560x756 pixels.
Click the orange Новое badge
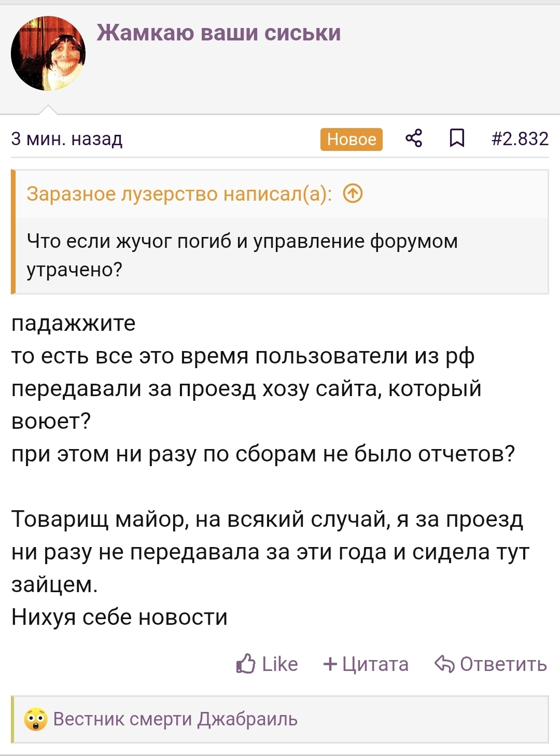352,139
